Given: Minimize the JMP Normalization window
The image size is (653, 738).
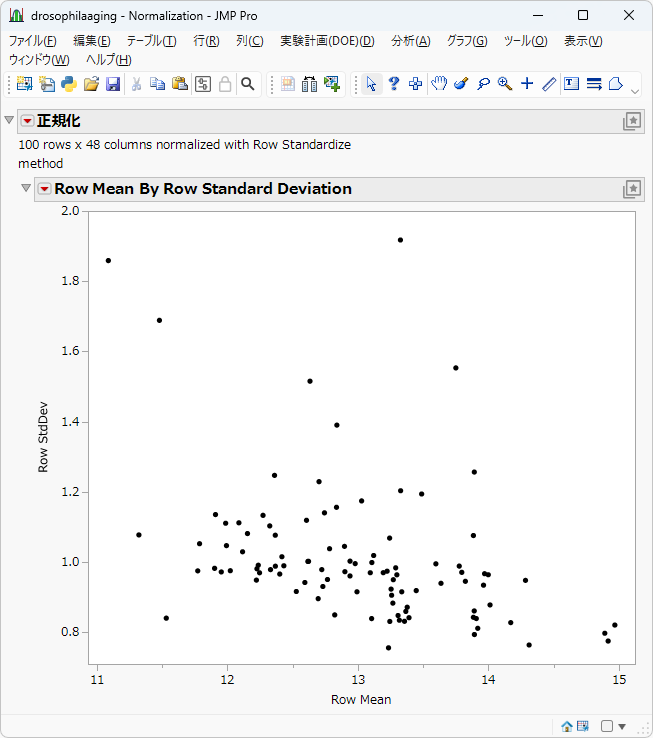Looking at the screenshot, I should (x=538, y=16).
